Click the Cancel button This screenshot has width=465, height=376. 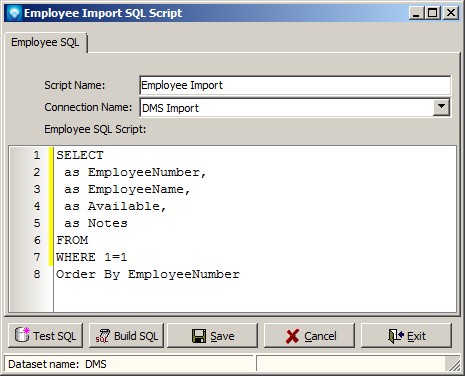pyautogui.click(x=309, y=336)
